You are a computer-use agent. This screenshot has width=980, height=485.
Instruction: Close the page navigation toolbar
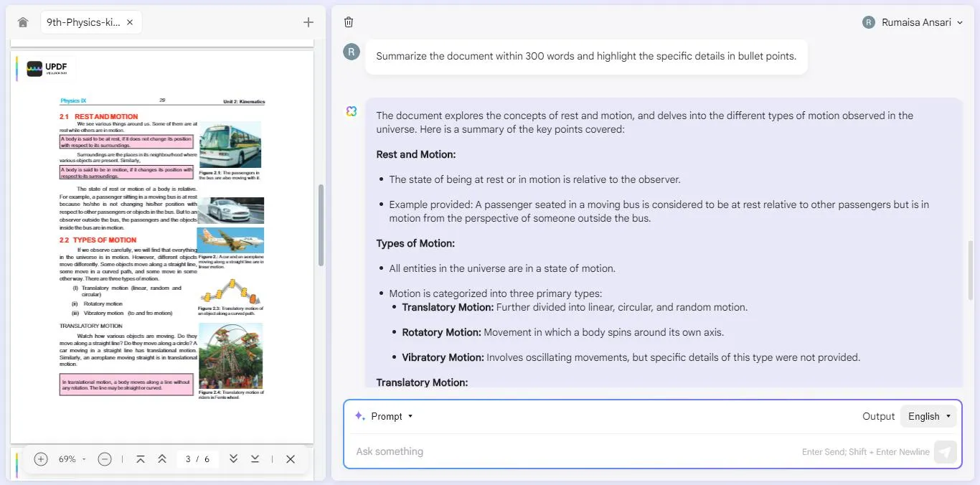[x=291, y=459]
